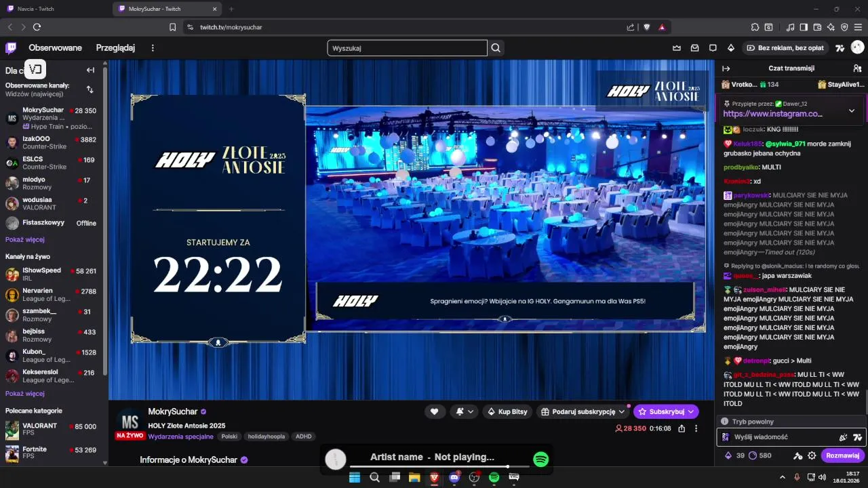Viewport: 868px width, 488px height.
Task: Open pinned Instagram link in chat
Action: point(773,114)
